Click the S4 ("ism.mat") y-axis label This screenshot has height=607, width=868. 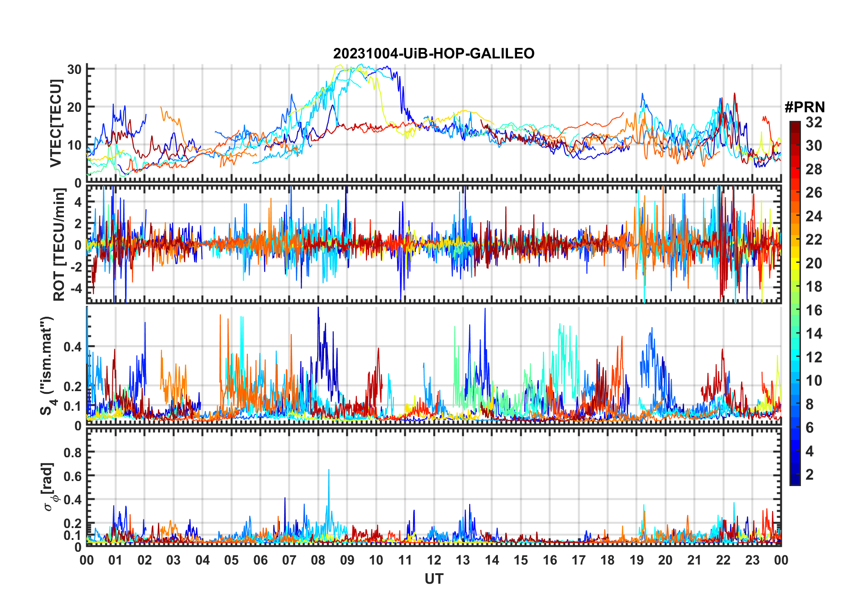tap(47, 365)
